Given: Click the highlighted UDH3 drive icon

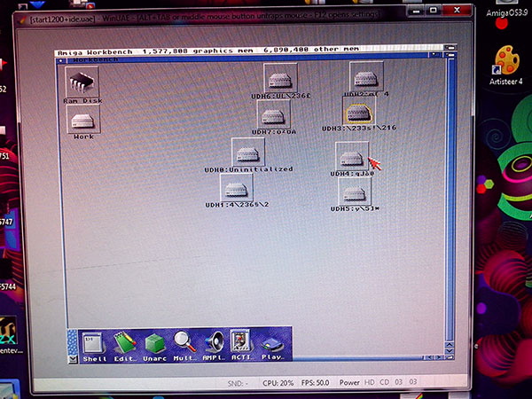Looking at the screenshot, I should pos(359,111).
